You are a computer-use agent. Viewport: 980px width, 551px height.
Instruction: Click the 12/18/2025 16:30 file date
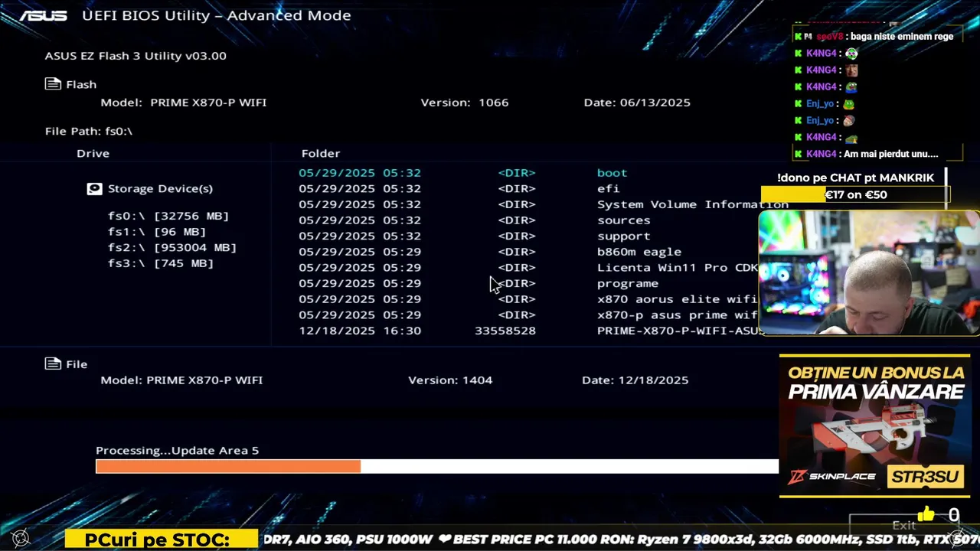(x=360, y=331)
